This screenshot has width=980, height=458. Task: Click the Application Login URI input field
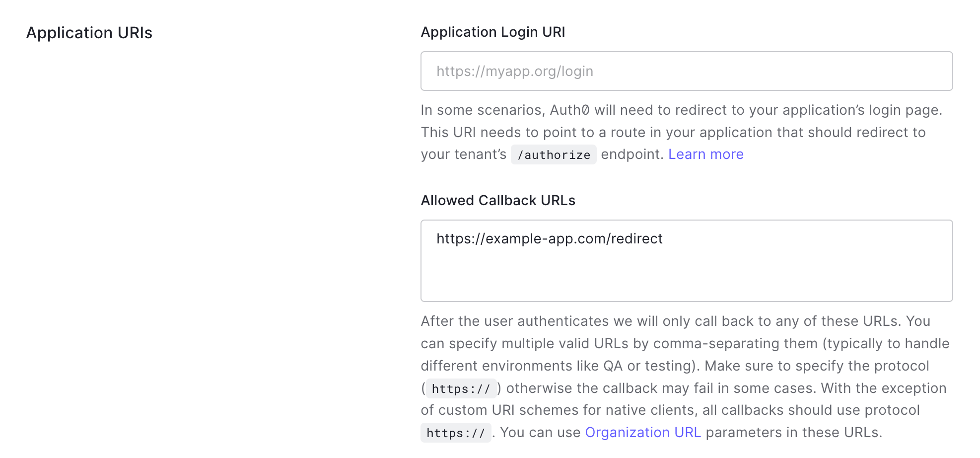point(686,71)
